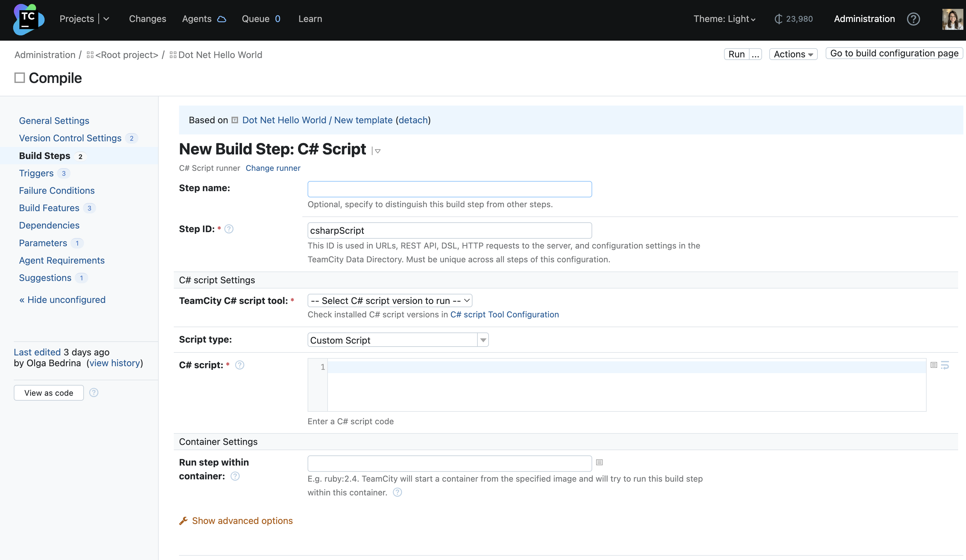This screenshot has width=966, height=560.
Task: Expand the Actions menu
Action: pos(793,54)
